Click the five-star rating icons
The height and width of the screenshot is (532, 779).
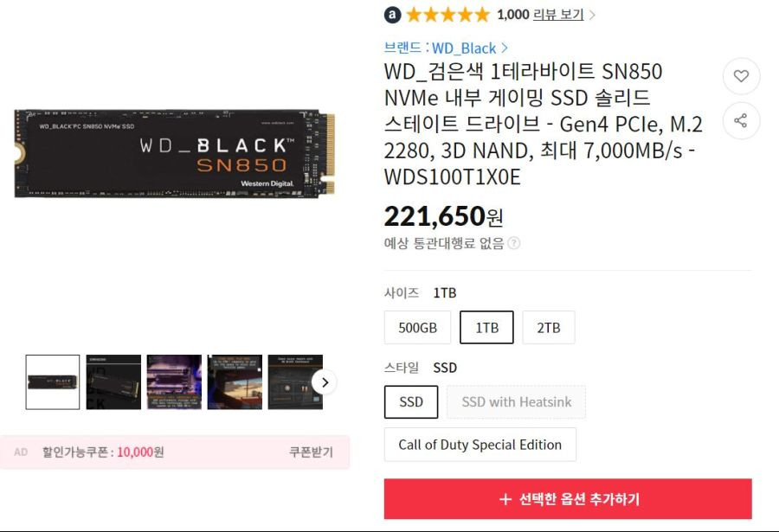pos(448,15)
